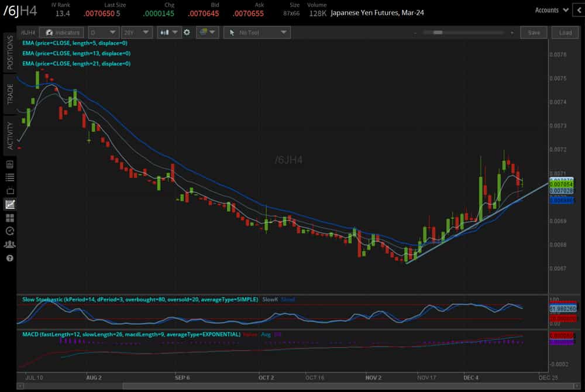The width and height of the screenshot is (585, 392).
Task: Click the /6JH4 symbol input field
Action: pyautogui.click(x=28, y=33)
